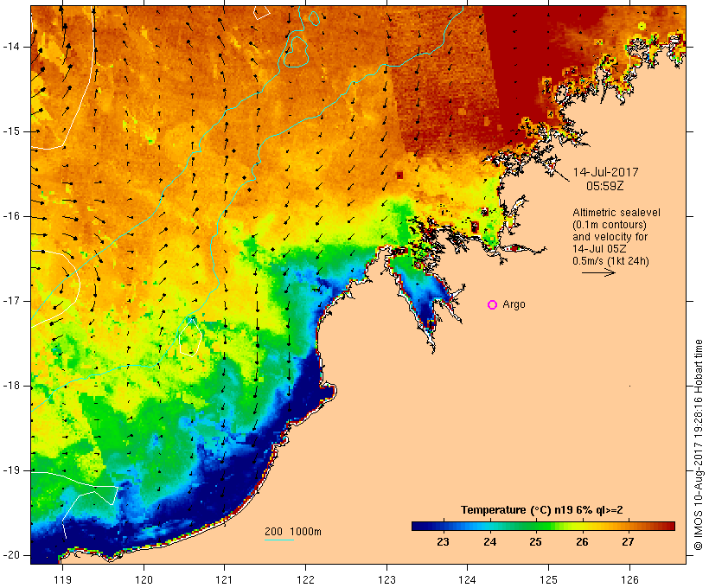
Task: Click the color bar label '23'
Action: click(x=443, y=542)
